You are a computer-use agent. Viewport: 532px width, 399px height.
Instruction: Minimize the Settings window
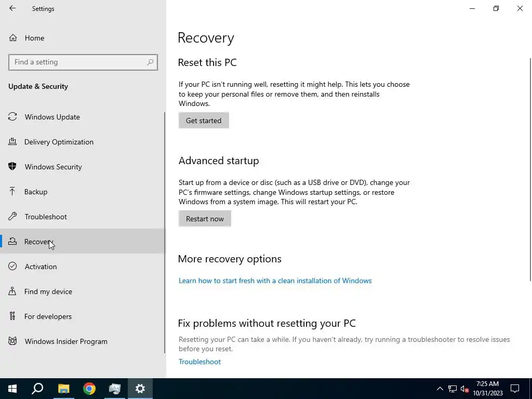pyautogui.click(x=472, y=8)
